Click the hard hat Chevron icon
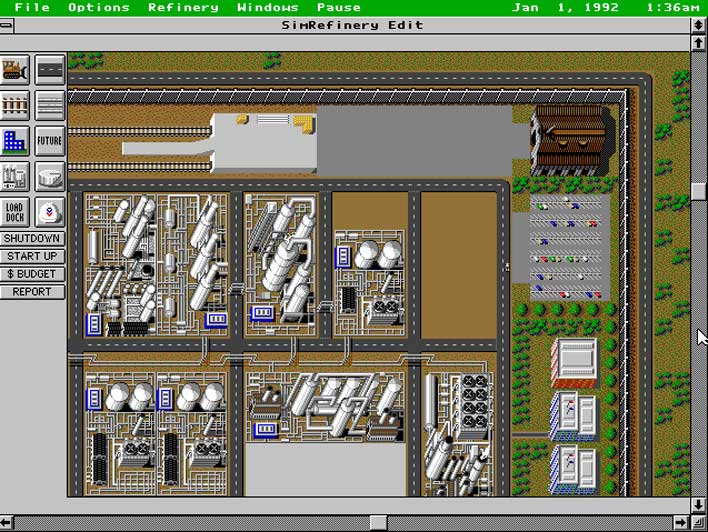The image size is (708, 532). click(50, 212)
